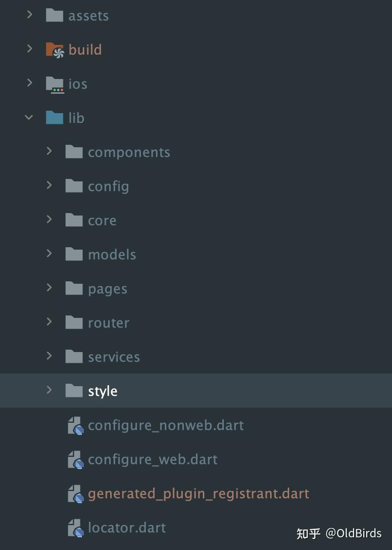Collapse the lib folder
The image size is (392, 550).
click(x=28, y=118)
